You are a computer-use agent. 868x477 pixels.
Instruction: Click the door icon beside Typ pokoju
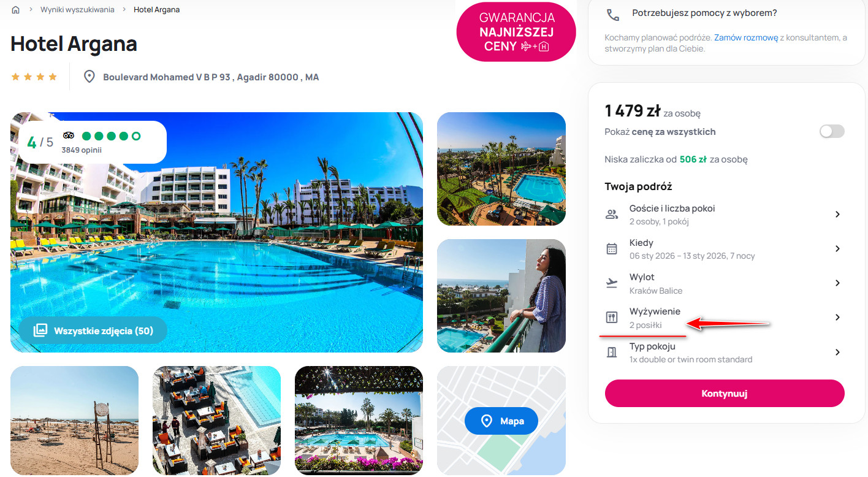point(612,352)
